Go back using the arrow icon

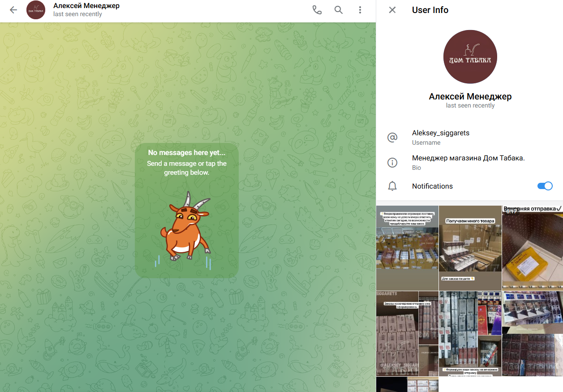(x=13, y=10)
